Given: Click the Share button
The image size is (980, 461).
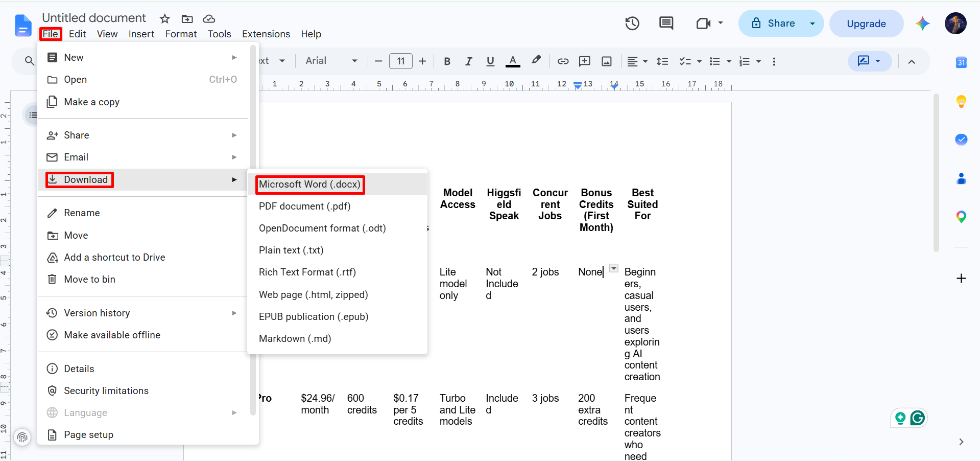Looking at the screenshot, I should click(x=770, y=24).
